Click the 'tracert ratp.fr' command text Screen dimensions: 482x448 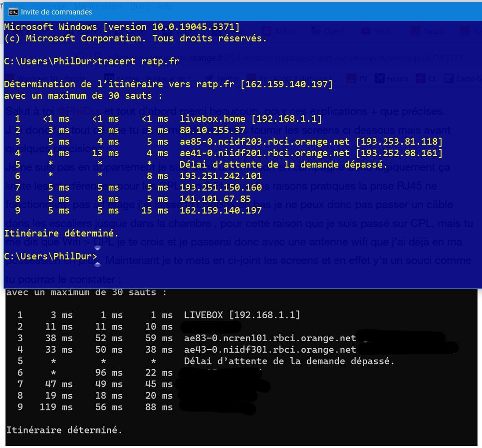(138, 61)
